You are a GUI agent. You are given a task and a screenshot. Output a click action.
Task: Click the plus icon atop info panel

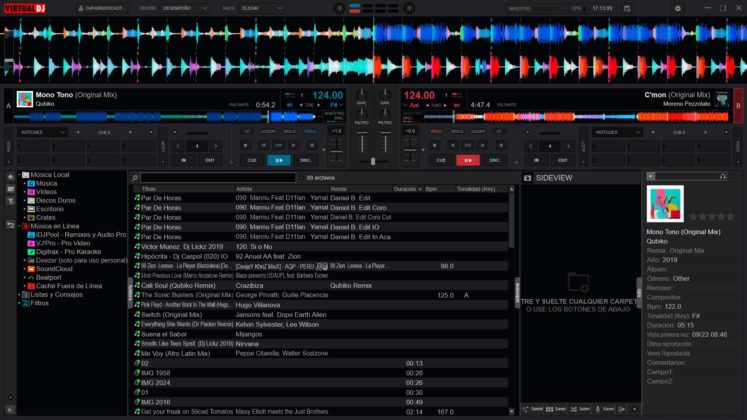pyautogui.click(x=651, y=177)
